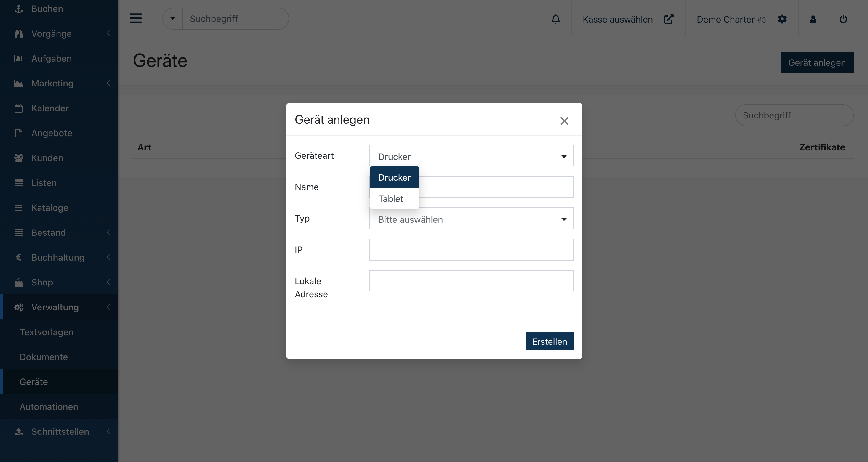Image resolution: width=868 pixels, height=462 pixels.
Task: Expand the Buchhaltung submenu chevron
Action: pos(108,258)
